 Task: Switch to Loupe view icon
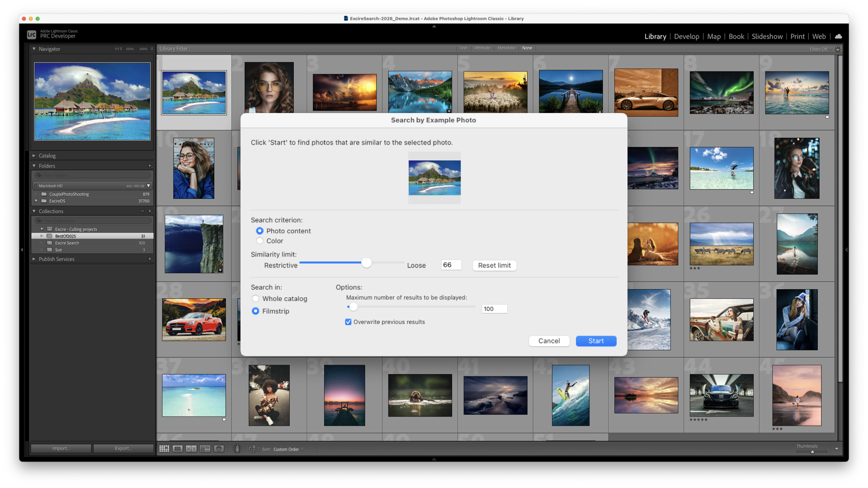point(178,449)
